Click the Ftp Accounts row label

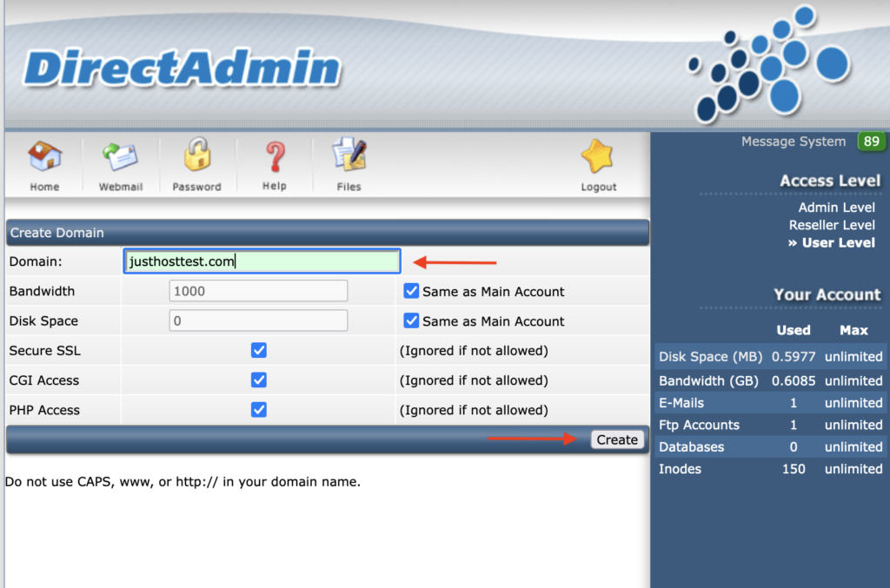click(x=699, y=425)
